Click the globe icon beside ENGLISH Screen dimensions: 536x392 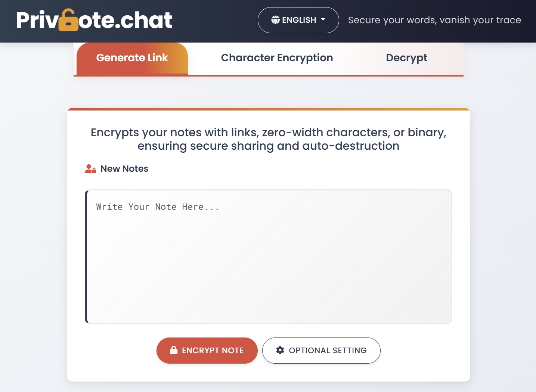click(275, 20)
